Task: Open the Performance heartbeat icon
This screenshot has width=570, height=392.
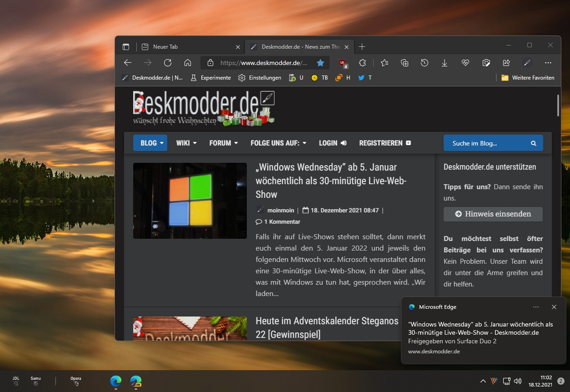Action: click(x=465, y=63)
